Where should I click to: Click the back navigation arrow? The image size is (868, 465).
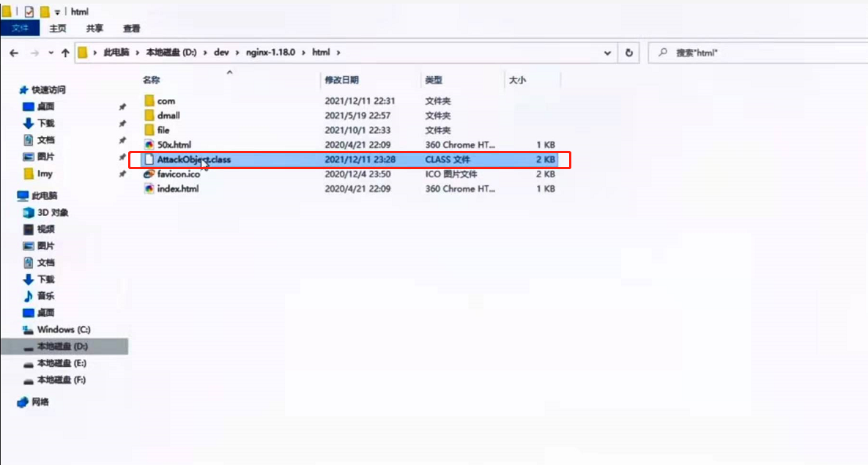(15, 52)
